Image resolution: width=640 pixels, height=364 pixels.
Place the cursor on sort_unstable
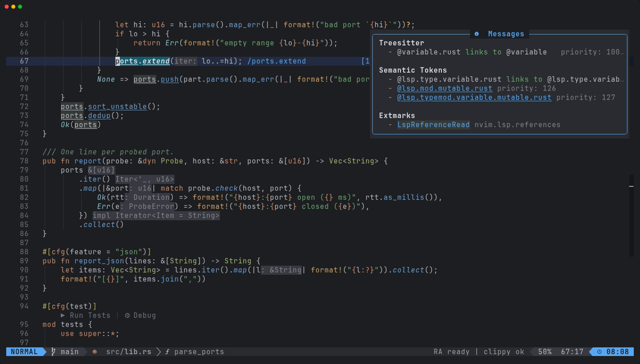click(117, 107)
